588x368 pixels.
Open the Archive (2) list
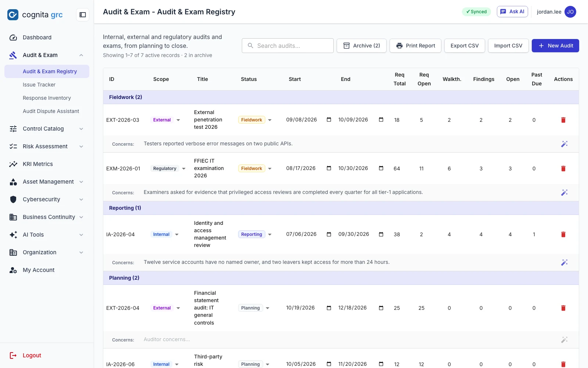362,46
